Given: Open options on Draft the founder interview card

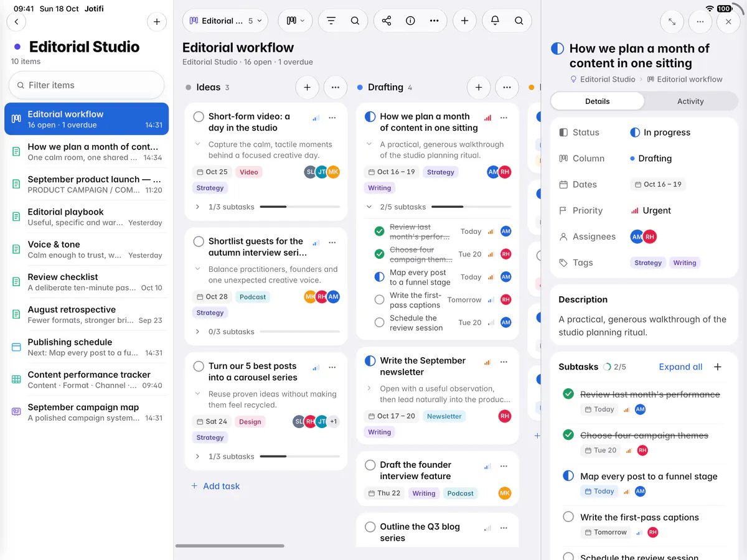Looking at the screenshot, I should (504, 465).
